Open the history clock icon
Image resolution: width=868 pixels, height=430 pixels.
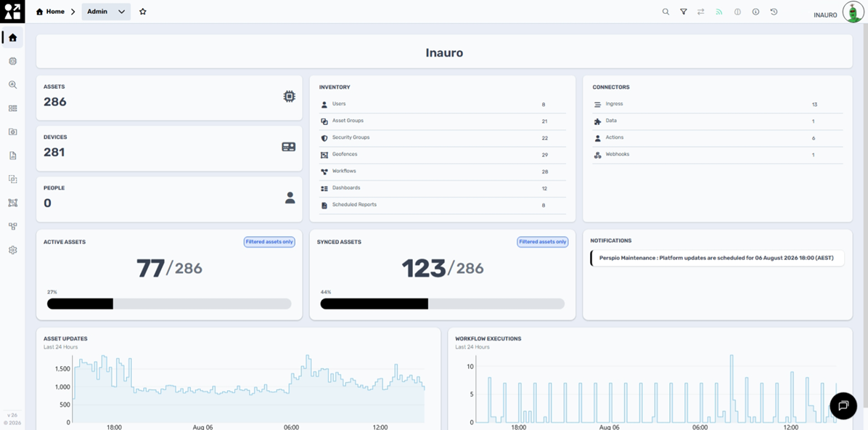click(774, 12)
